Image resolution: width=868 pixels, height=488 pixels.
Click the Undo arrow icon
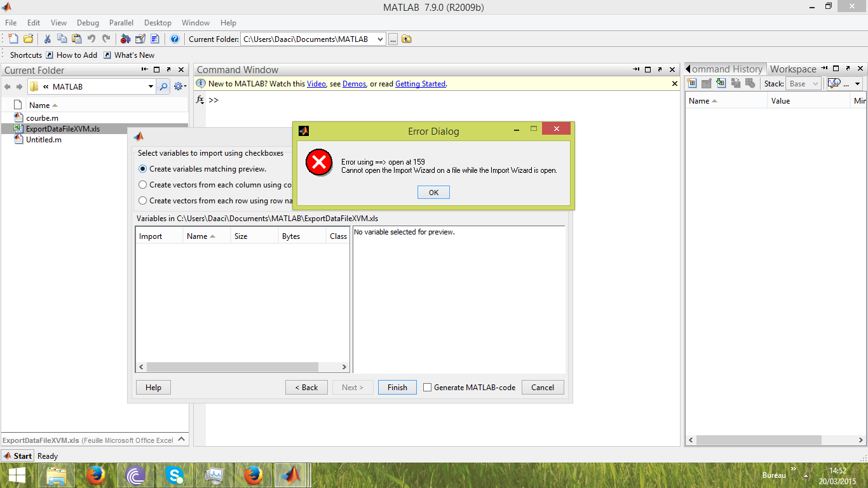[91, 39]
